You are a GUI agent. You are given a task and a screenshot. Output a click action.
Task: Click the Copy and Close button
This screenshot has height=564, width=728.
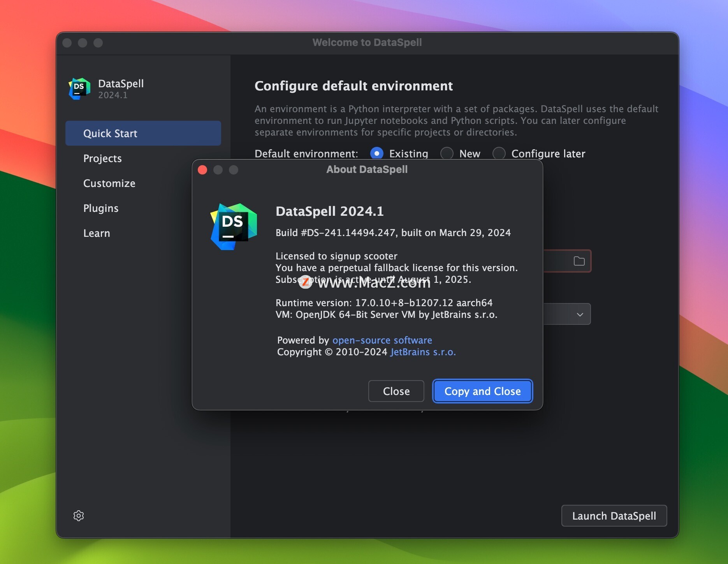482,391
